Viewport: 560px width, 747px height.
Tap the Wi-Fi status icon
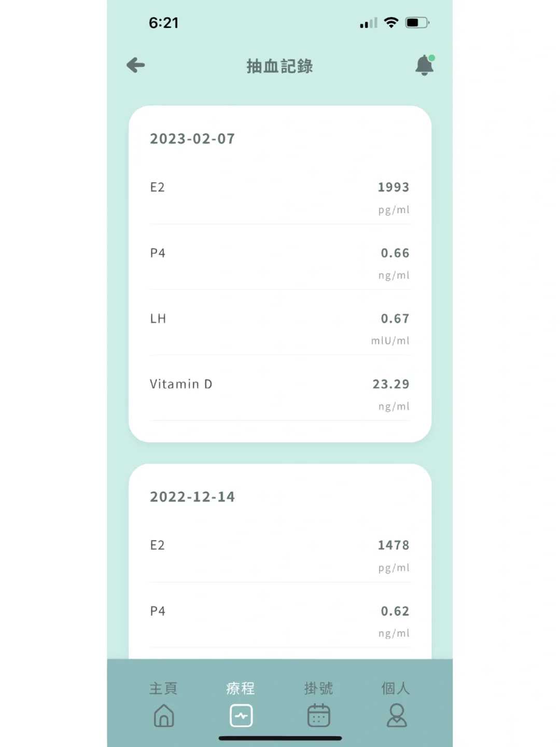point(391,22)
